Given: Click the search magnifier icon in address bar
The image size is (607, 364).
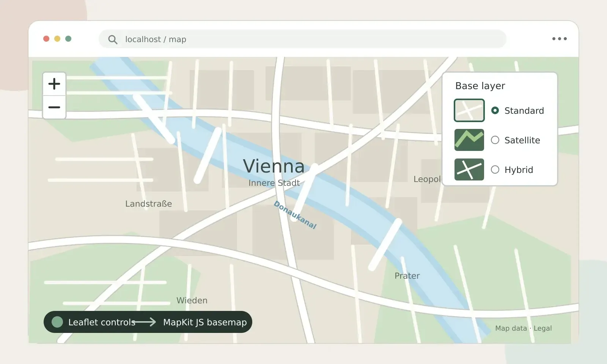Looking at the screenshot, I should click(x=113, y=39).
